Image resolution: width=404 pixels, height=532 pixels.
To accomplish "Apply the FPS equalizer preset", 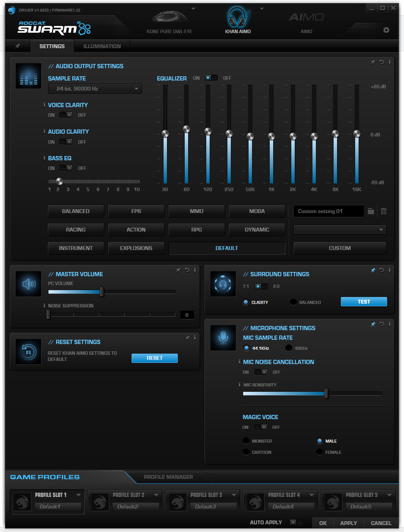I will pyautogui.click(x=136, y=211).
